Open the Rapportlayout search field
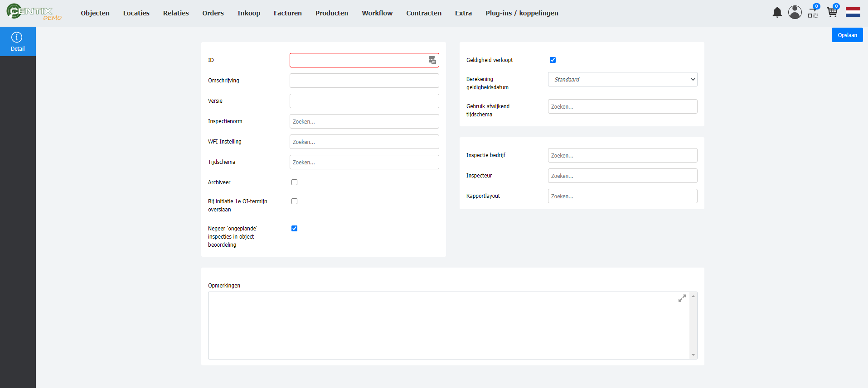This screenshot has width=868, height=388. pos(622,196)
